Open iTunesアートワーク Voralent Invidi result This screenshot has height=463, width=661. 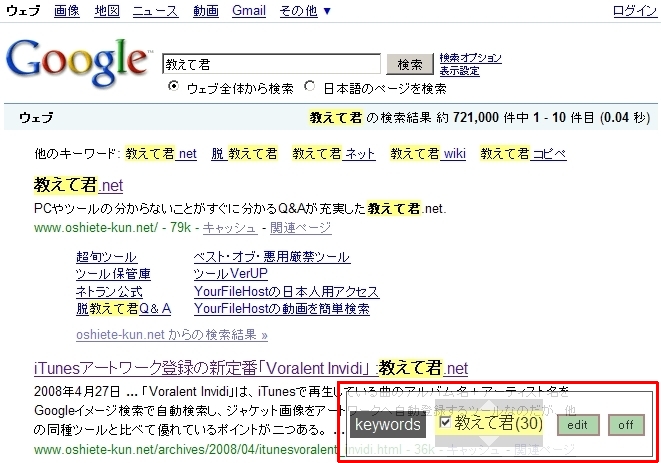[251, 368]
